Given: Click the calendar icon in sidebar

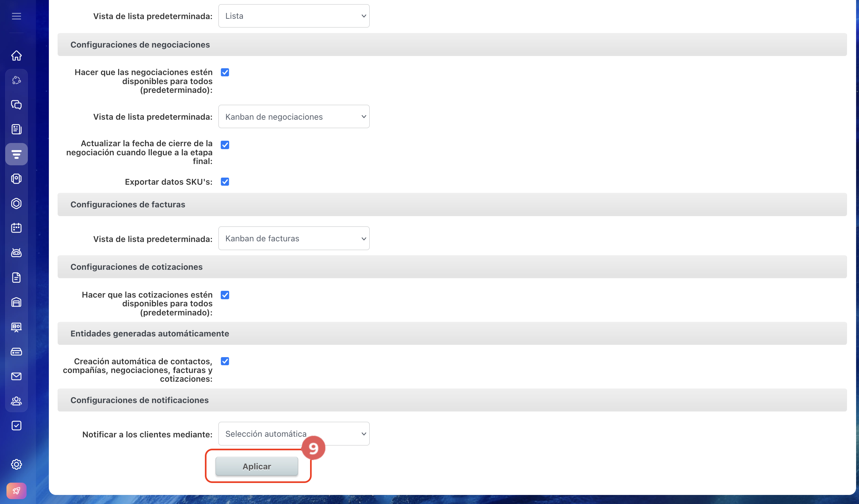Looking at the screenshot, I should coord(17,228).
